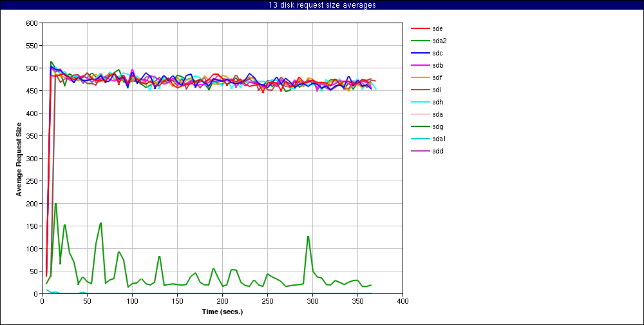The image size is (644, 325).
Task: Select the sda2 legend label
Action: pos(439,41)
